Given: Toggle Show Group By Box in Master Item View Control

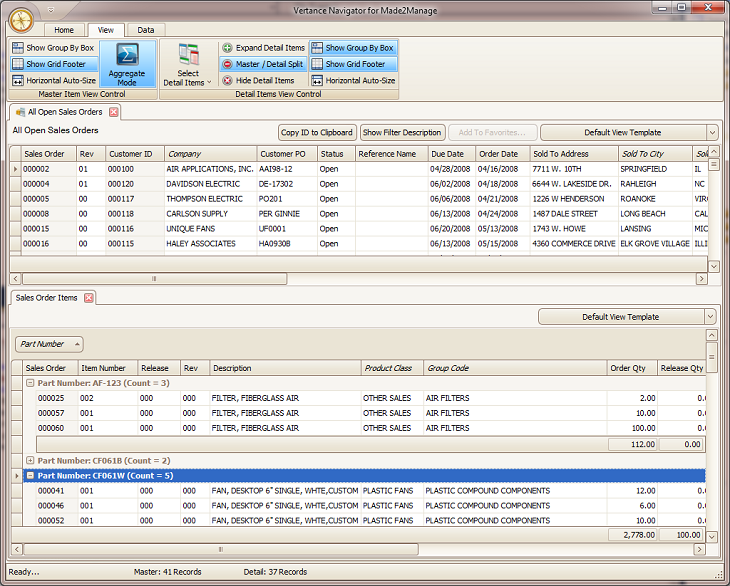Looking at the screenshot, I should pyautogui.click(x=54, y=47).
